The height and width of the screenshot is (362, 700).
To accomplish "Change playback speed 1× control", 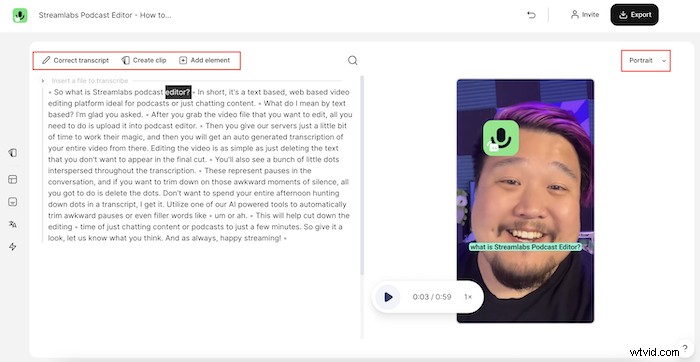I will [x=468, y=297].
